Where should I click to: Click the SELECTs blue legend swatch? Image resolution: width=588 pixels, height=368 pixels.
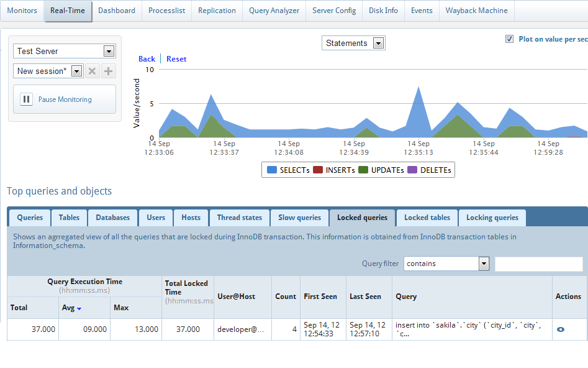click(x=271, y=170)
